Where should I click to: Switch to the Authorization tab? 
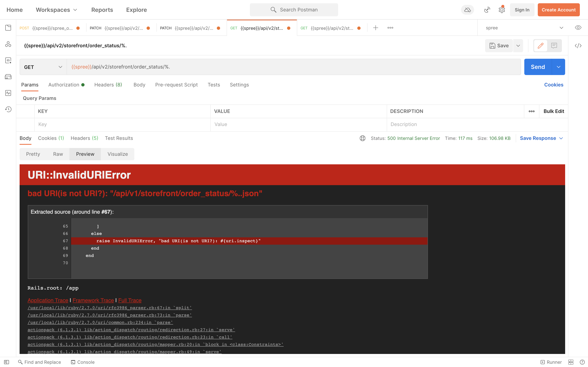point(64,85)
